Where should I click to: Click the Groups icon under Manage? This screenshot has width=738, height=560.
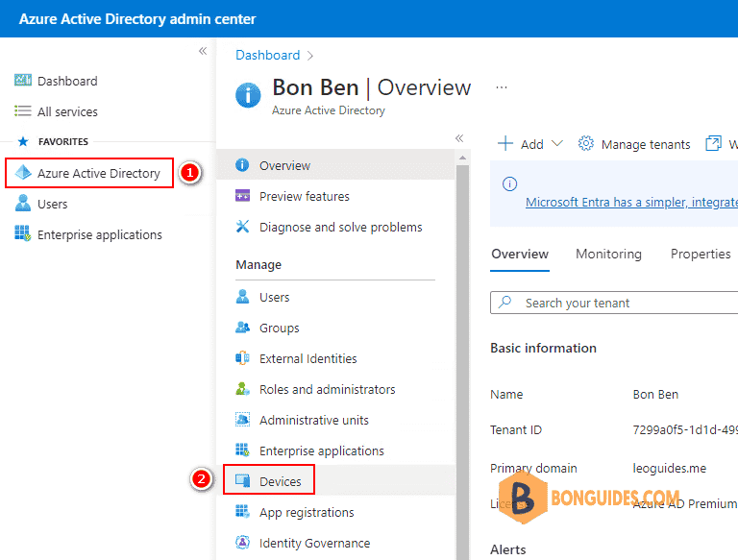click(x=242, y=327)
